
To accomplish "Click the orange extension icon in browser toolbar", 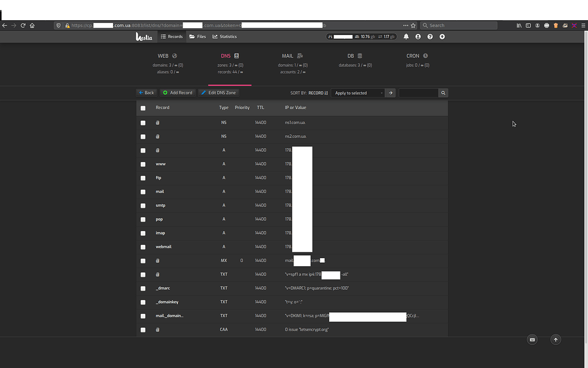I will [x=556, y=25].
